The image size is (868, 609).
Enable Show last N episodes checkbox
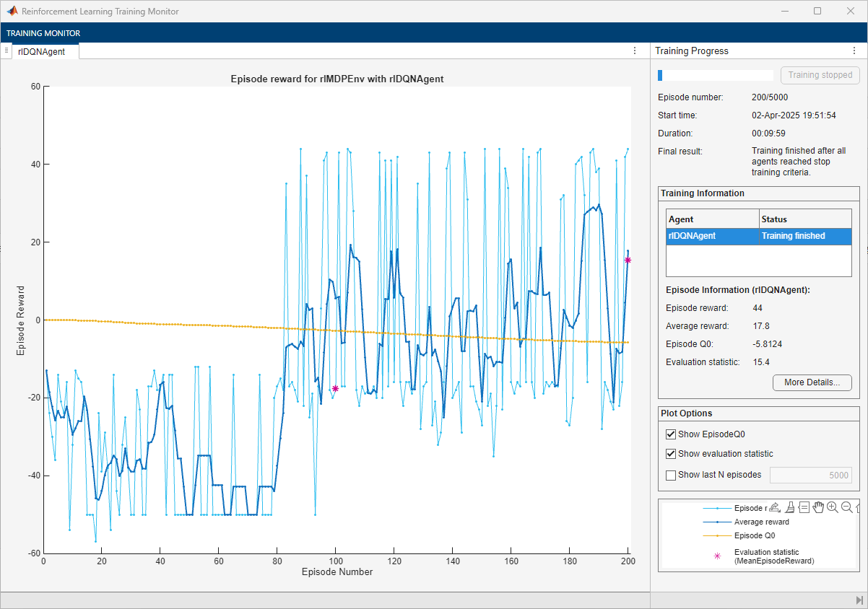coord(671,475)
